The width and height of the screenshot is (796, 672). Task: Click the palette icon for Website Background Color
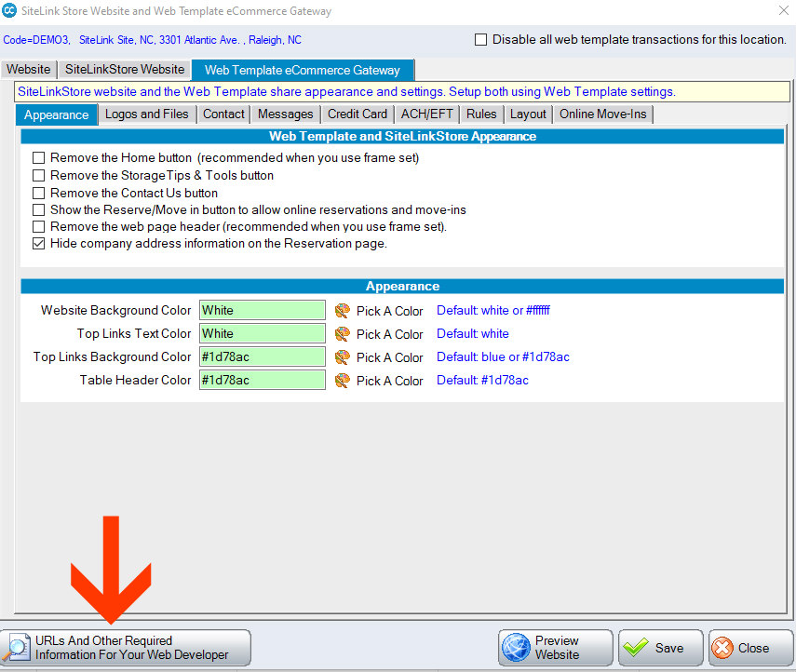click(x=343, y=311)
